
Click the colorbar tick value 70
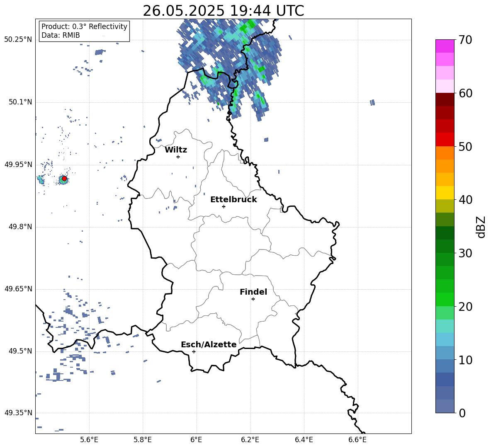[x=465, y=40]
